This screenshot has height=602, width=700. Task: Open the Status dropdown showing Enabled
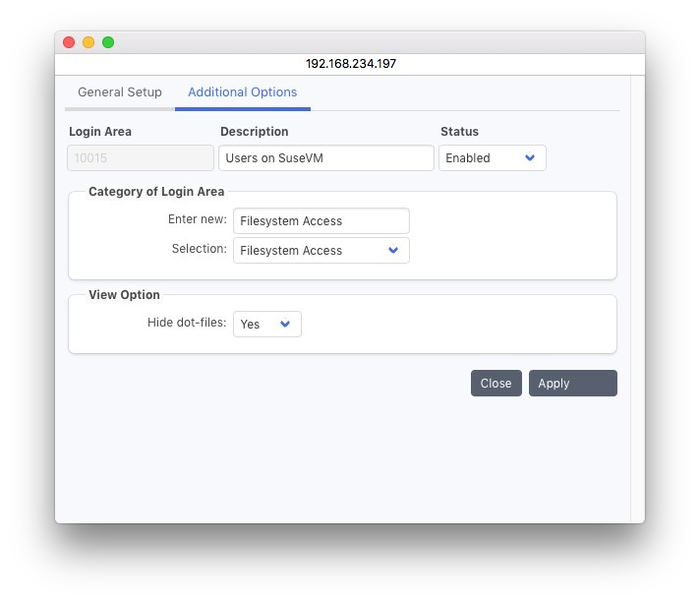492,158
